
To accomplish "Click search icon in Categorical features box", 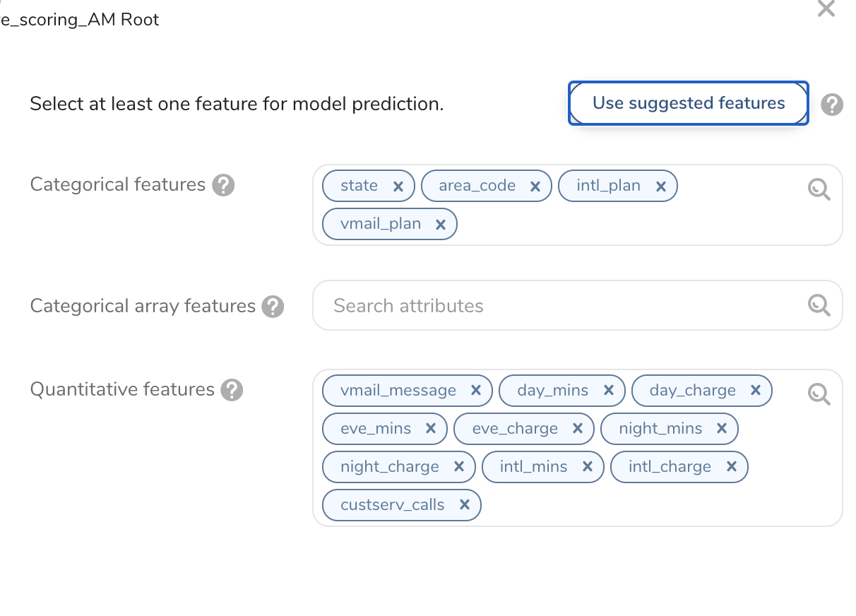I will click(819, 189).
